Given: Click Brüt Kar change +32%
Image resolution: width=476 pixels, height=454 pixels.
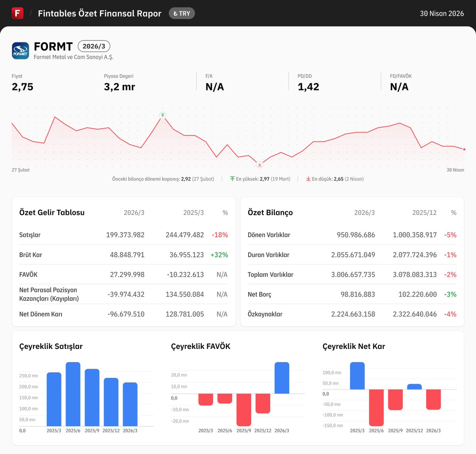Looking at the screenshot, I should pyautogui.click(x=219, y=255).
